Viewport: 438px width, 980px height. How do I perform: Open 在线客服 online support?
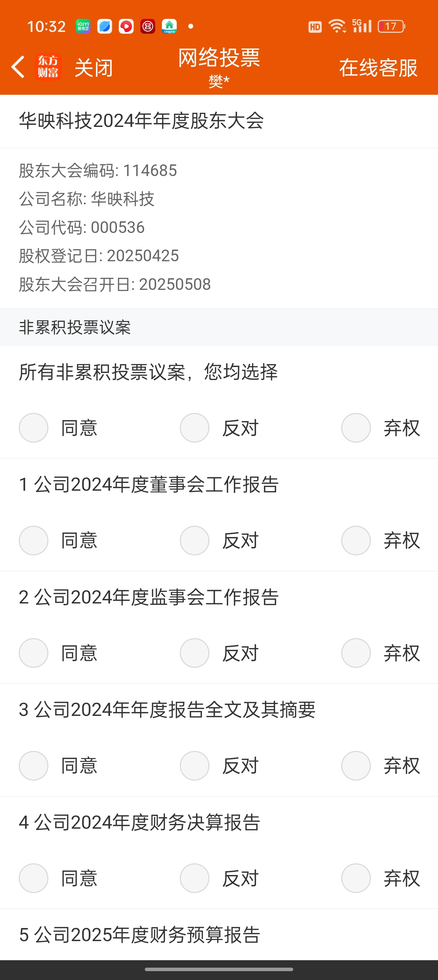[x=378, y=68]
